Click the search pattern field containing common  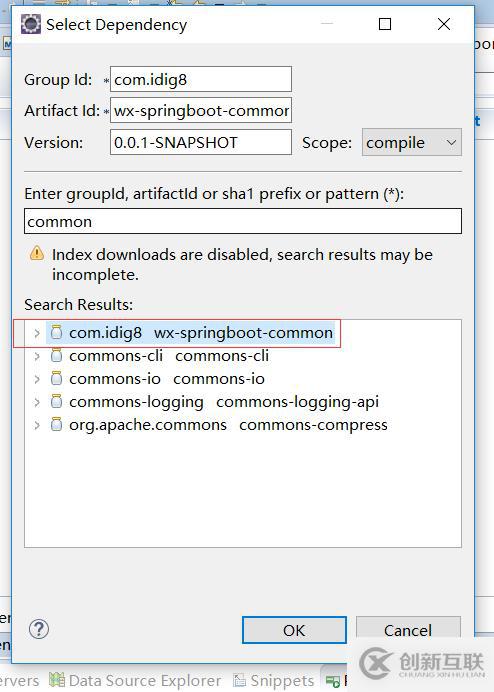point(243,221)
